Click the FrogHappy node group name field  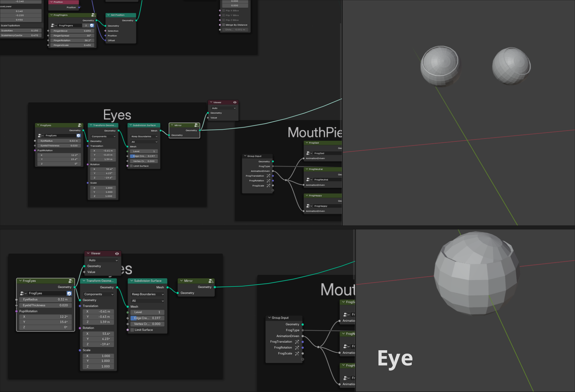pos(327,206)
